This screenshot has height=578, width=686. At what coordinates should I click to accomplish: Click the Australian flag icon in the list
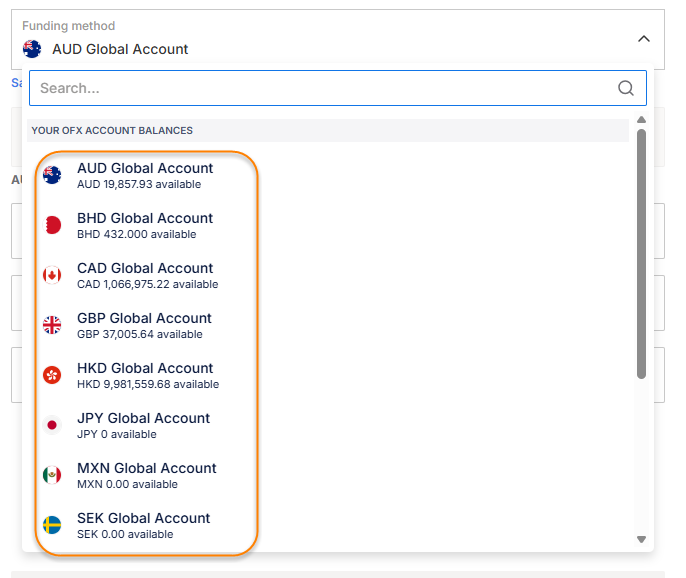click(x=52, y=175)
